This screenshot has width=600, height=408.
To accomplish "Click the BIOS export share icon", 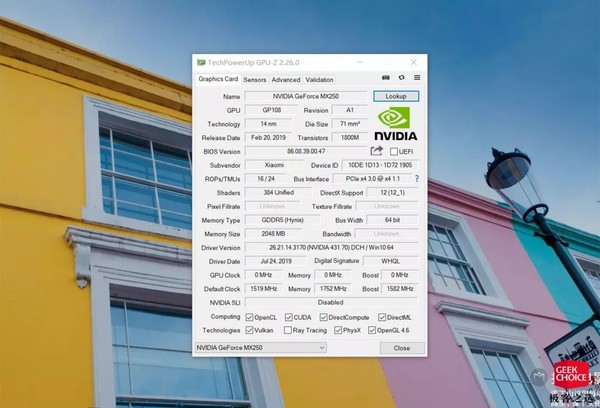I will pos(377,151).
